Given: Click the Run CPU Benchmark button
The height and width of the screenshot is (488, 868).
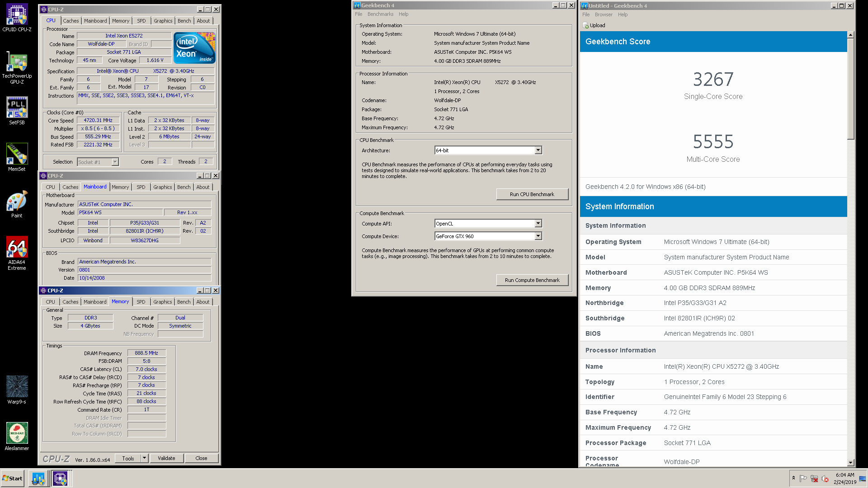Looking at the screenshot, I should click(x=532, y=194).
